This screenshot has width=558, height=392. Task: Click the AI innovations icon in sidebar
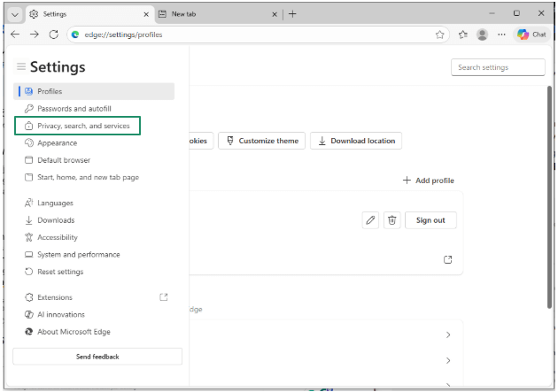coord(29,314)
